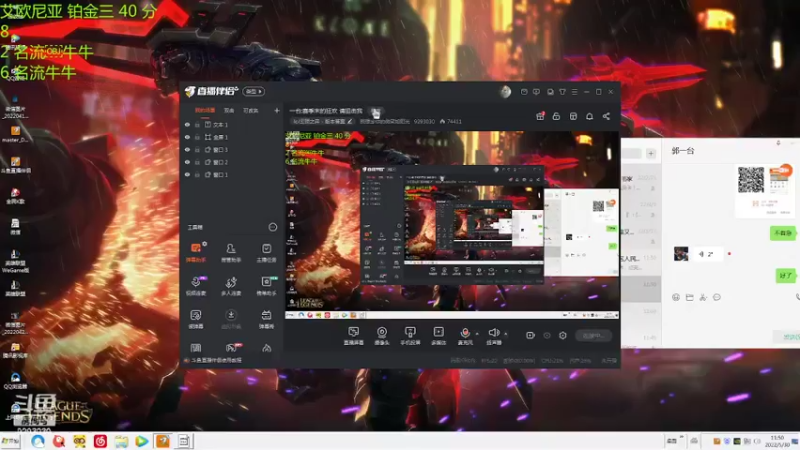This screenshot has height=450, width=800.
Task: Hide the 窗口 3 source with its eye icon
Action: [x=187, y=149]
